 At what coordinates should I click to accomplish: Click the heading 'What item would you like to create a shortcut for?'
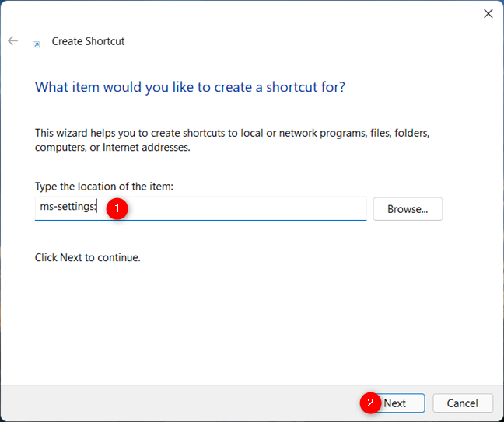coord(190,87)
